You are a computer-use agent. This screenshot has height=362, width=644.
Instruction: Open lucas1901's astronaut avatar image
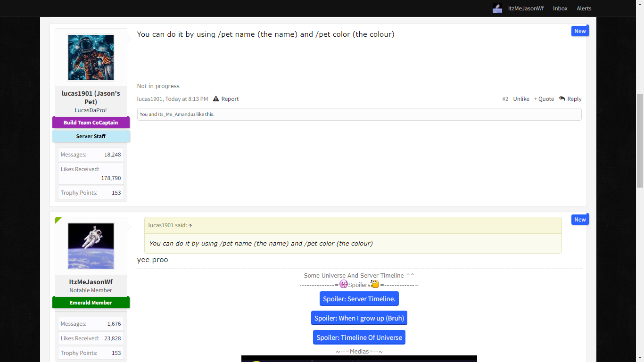pyautogui.click(x=91, y=58)
